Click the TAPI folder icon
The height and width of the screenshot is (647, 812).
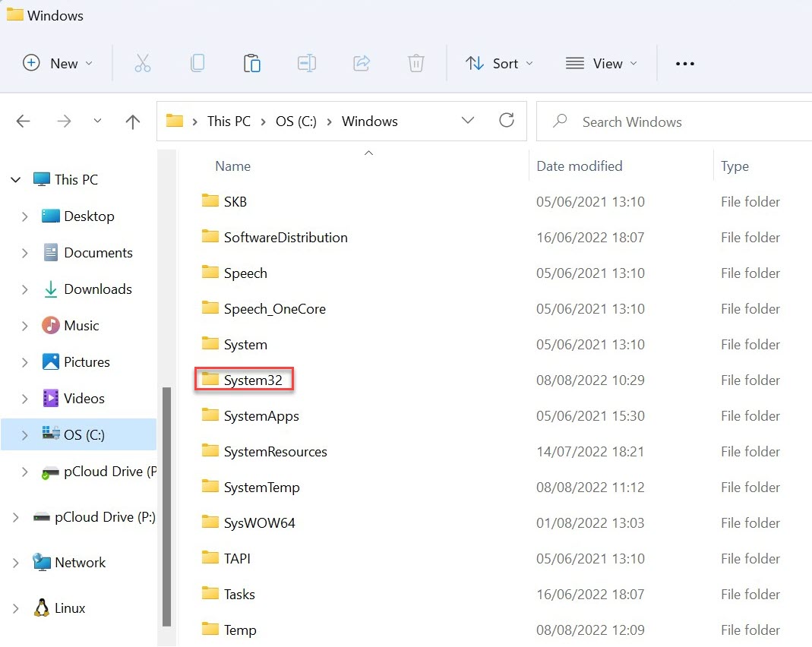(x=210, y=557)
